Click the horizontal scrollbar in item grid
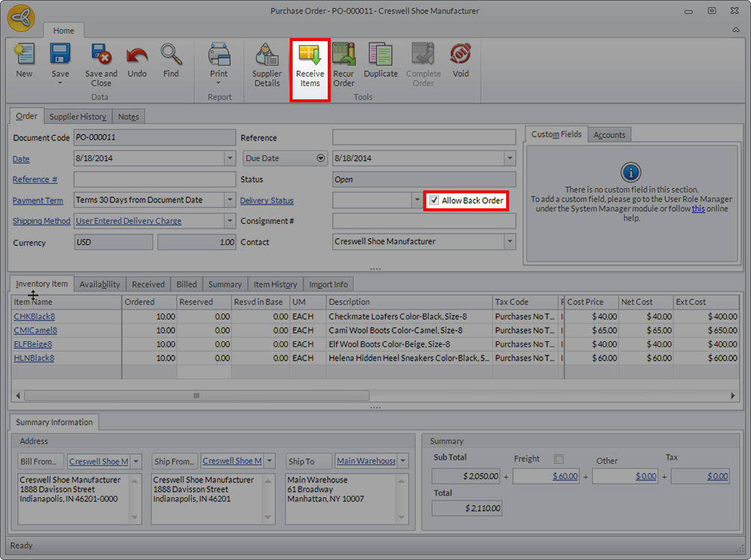This screenshot has height=560, width=751. (x=196, y=396)
